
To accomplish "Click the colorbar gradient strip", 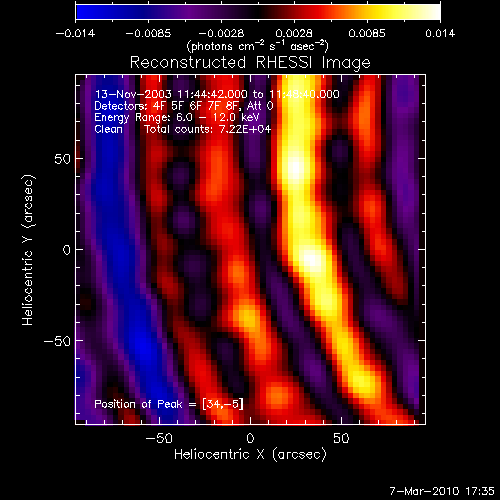I will (258, 12).
